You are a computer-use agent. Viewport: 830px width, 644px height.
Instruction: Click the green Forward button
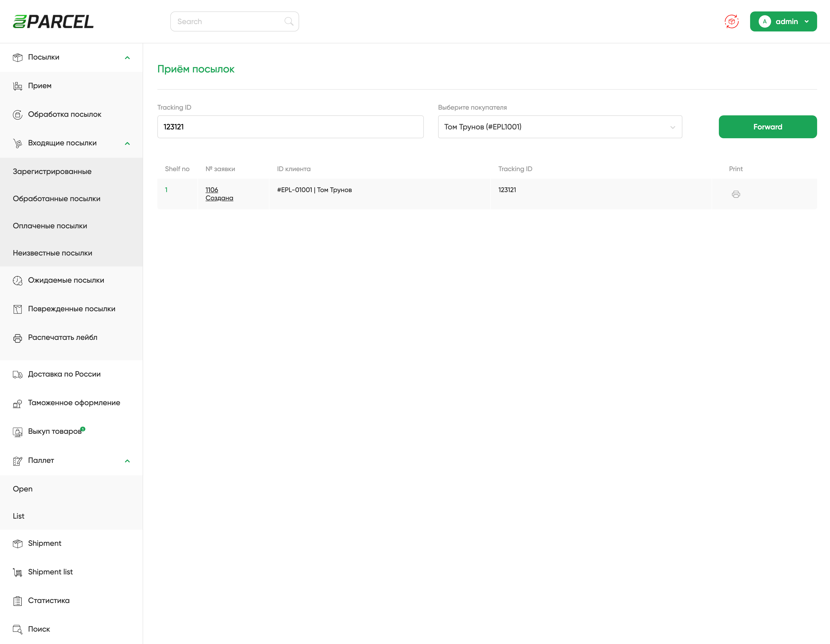click(x=768, y=127)
